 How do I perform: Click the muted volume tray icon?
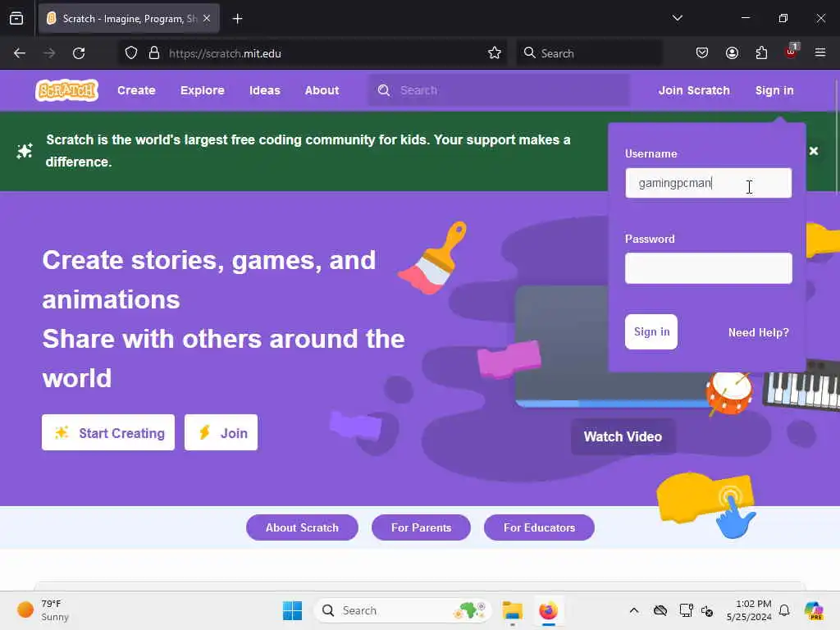click(x=706, y=610)
